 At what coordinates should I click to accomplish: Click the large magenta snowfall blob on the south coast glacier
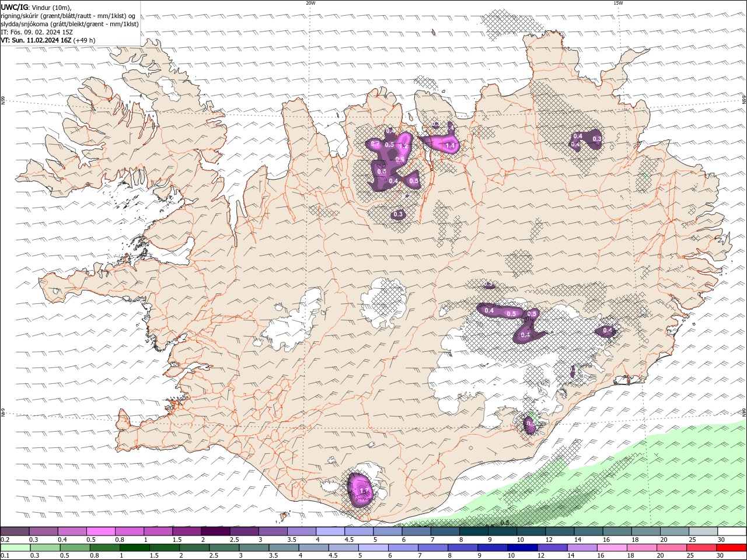[x=361, y=490]
